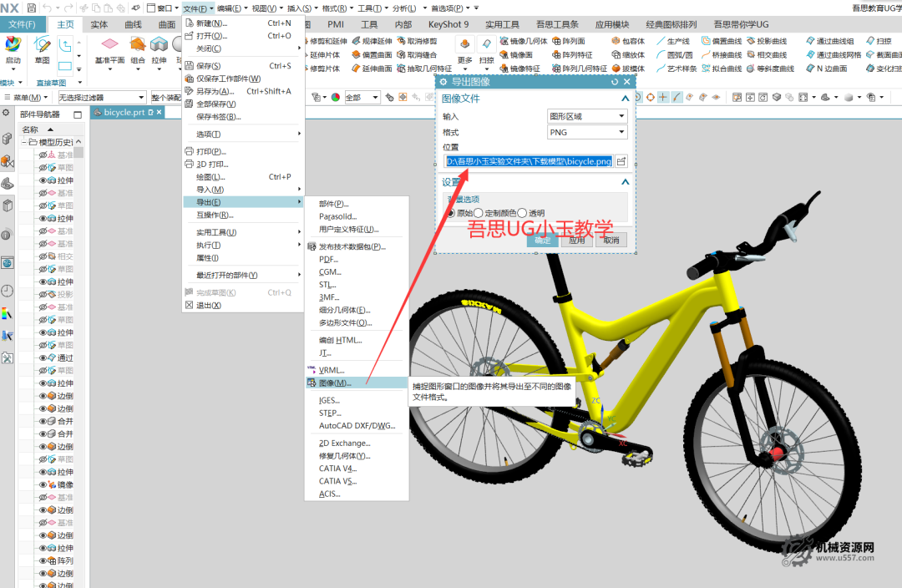Screen dimensions: 902x588
Task: Open the Input (输入) graphics area dropdown
Action: [586, 117]
